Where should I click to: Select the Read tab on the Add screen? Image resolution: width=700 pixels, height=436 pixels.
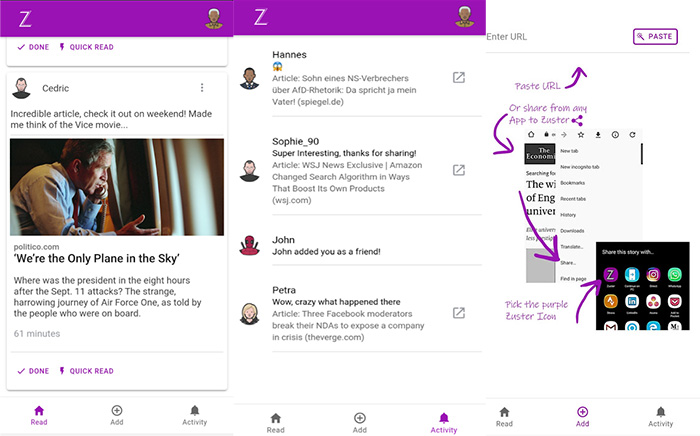tap(504, 417)
